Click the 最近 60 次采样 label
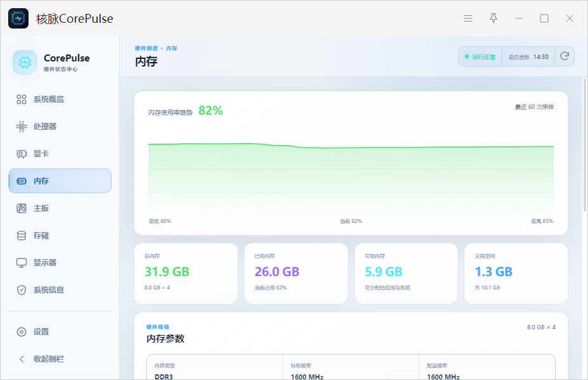 534,107
